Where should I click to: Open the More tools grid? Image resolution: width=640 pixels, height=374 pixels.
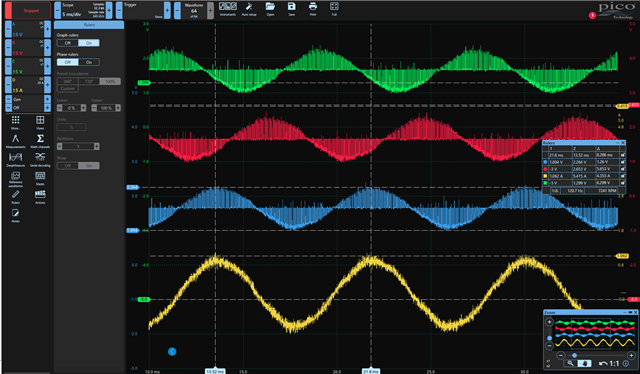point(16,122)
